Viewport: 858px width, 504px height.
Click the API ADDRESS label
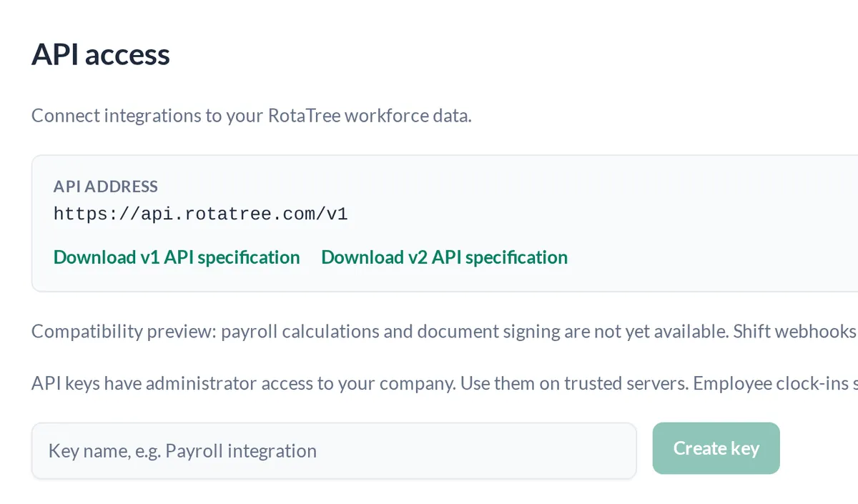point(106,187)
